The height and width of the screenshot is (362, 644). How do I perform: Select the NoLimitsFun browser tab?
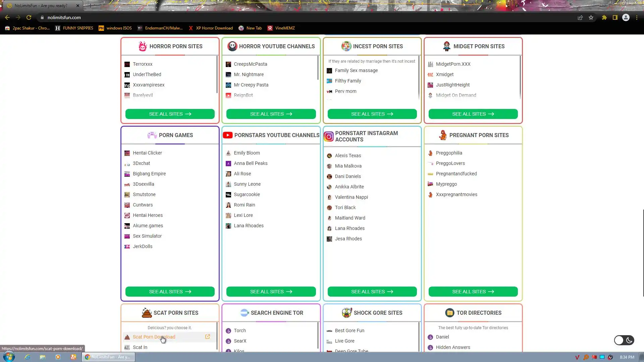tap(41, 6)
